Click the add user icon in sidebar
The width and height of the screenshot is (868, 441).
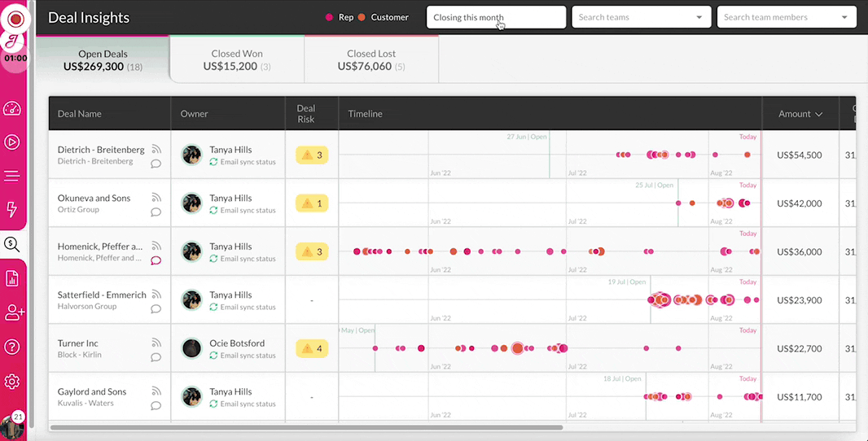point(14,312)
